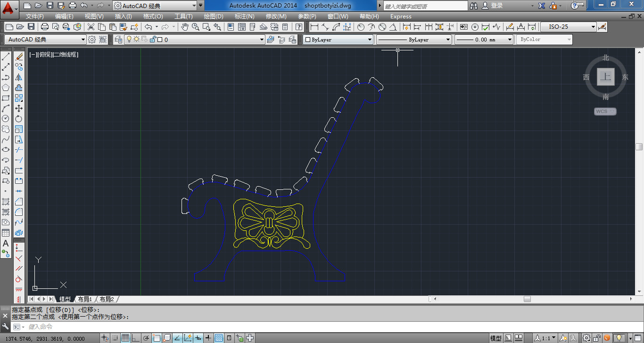Expand the Quick Access Toolbar customize arrow

coord(201,6)
